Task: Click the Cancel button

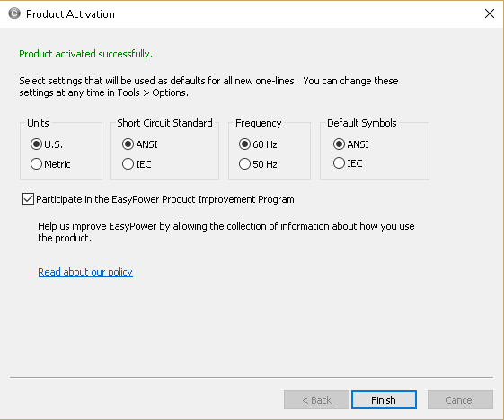Action: [460, 400]
